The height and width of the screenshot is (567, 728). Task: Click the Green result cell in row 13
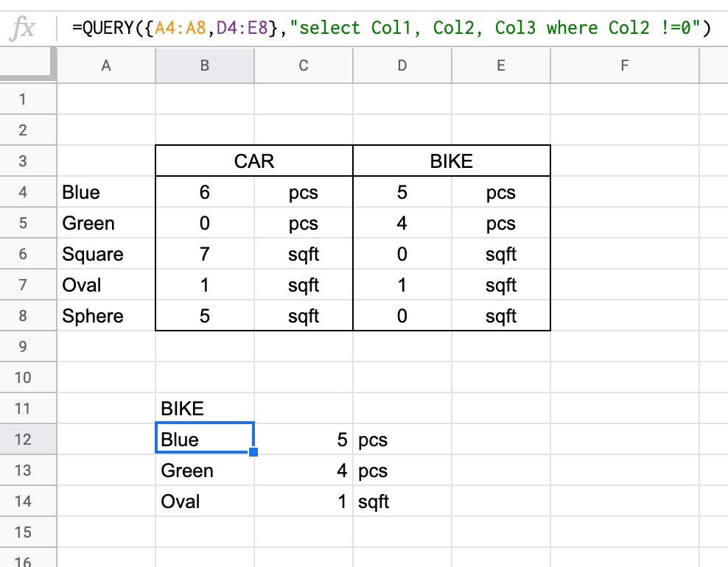204,470
